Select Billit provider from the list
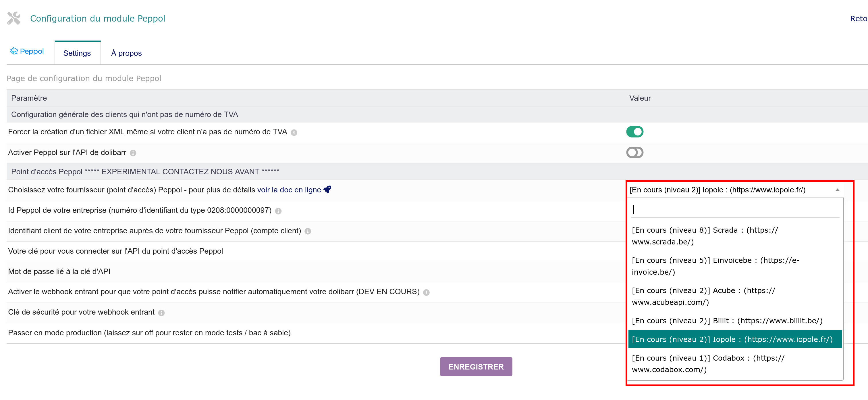Viewport: 868px width, 400px height. pos(727,321)
